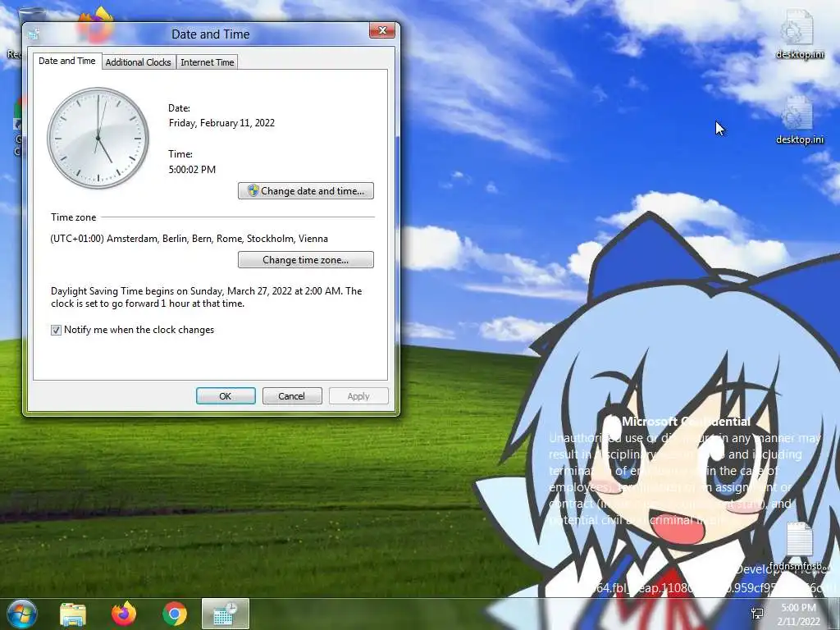Click Cancel in Date and Time dialog

pos(292,396)
